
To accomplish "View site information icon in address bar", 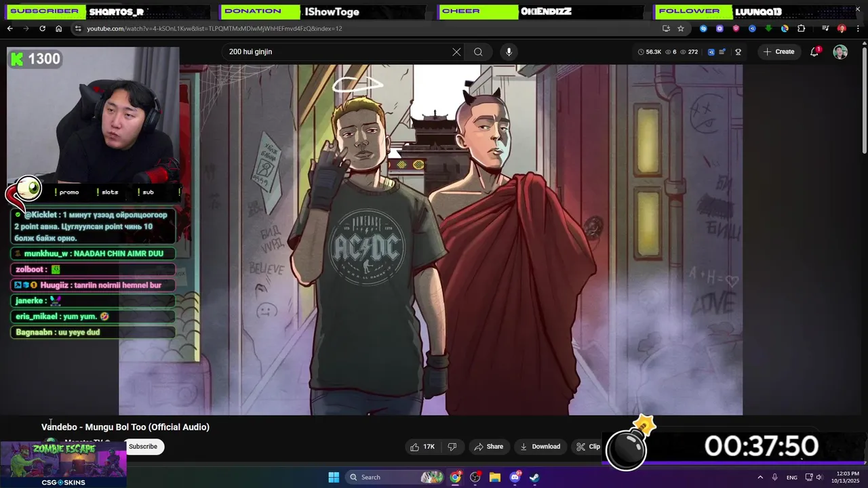I will [78, 28].
